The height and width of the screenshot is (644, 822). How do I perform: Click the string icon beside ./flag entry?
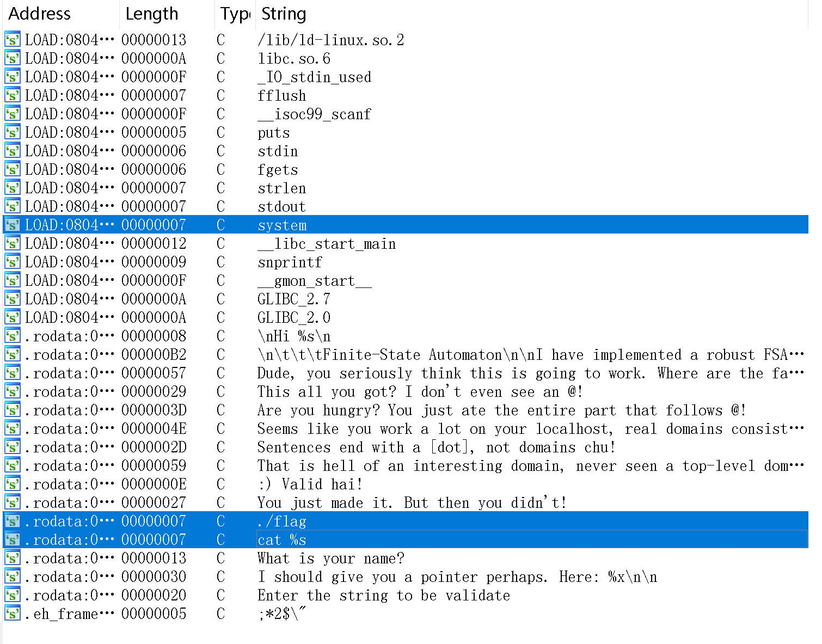(x=12, y=521)
